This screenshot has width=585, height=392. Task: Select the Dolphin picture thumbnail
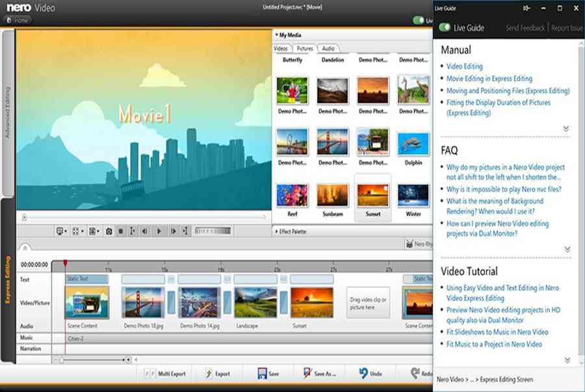pyautogui.click(x=413, y=144)
